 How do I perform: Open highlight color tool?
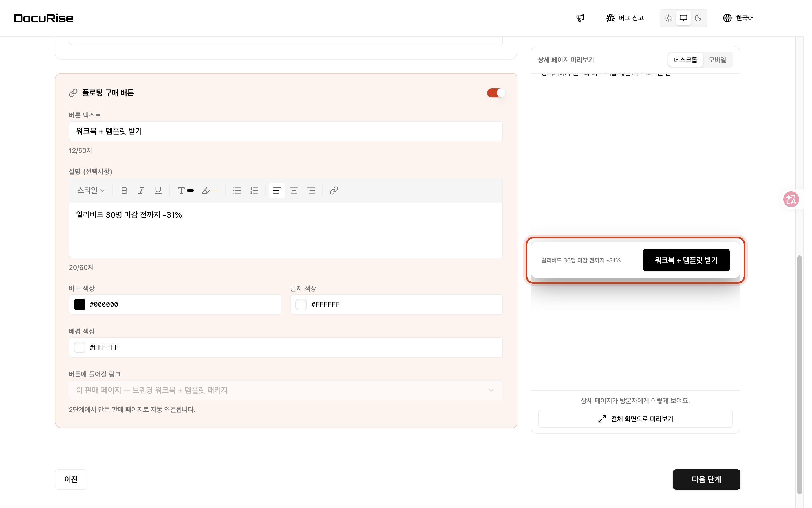[x=210, y=190]
